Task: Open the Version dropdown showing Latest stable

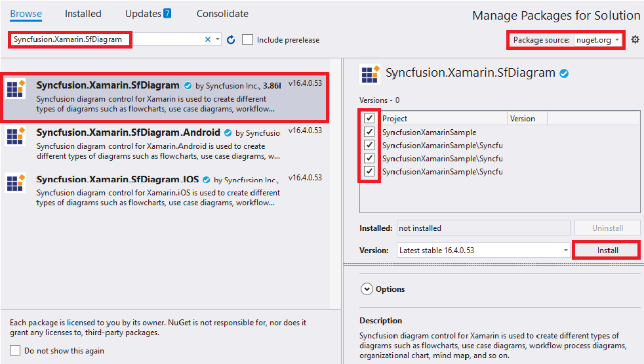Action: click(483, 250)
